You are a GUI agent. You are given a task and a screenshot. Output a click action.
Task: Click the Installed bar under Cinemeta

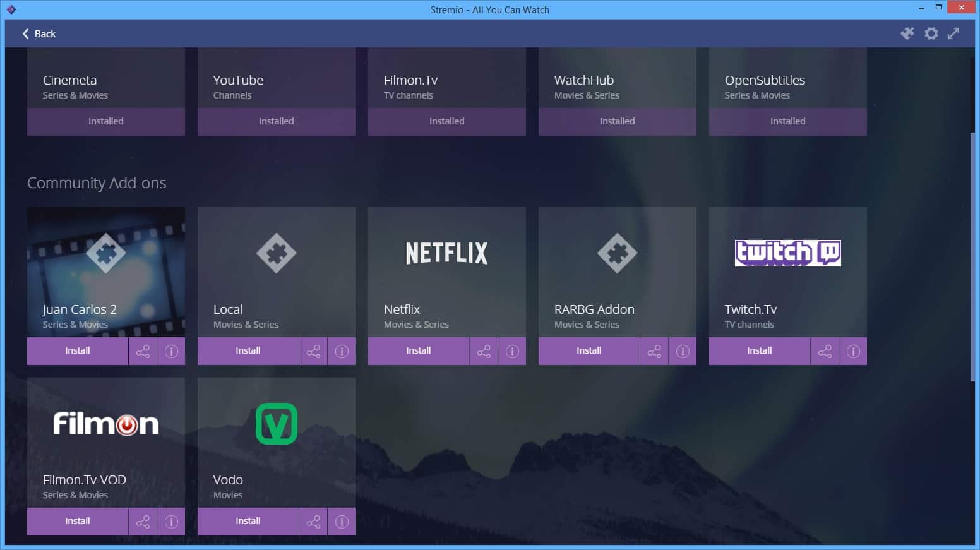(106, 121)
